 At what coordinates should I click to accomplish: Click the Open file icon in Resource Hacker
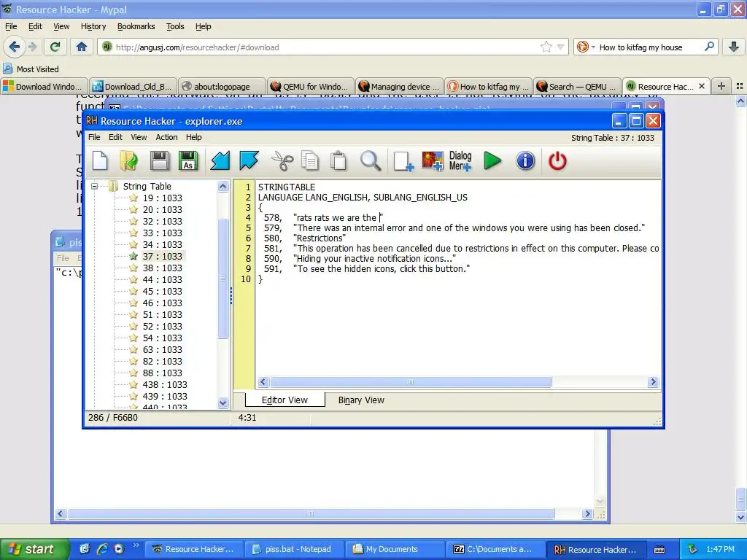[x=128, y=160]
